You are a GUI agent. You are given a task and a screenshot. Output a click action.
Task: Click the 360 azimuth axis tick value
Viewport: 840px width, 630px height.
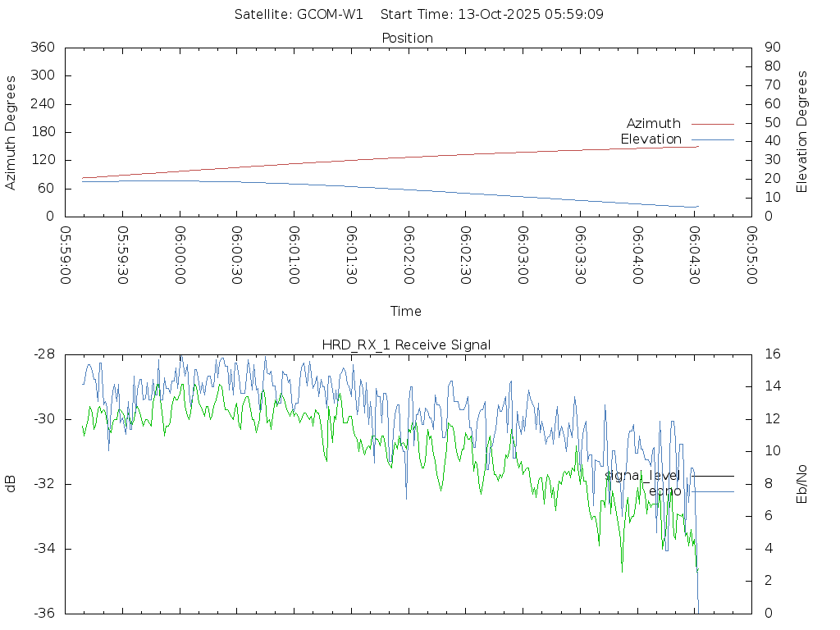point(41,48)
